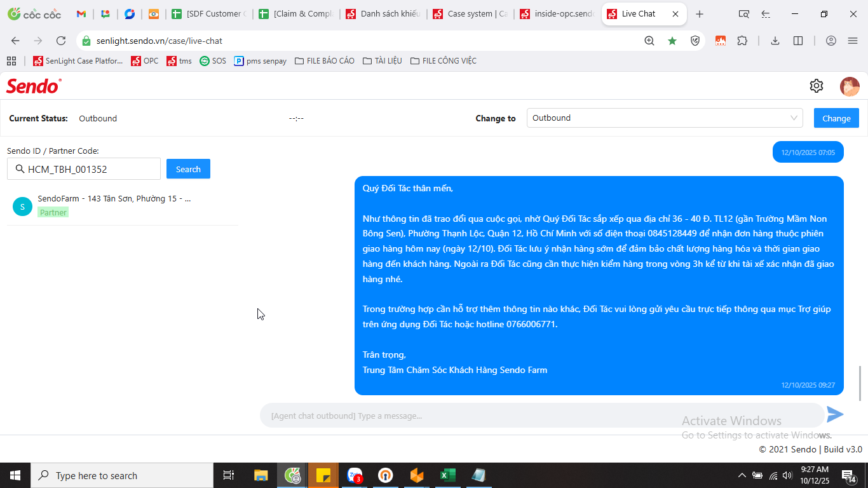
Task: Open the shield protection icon
Action: [x=695, y=41]
